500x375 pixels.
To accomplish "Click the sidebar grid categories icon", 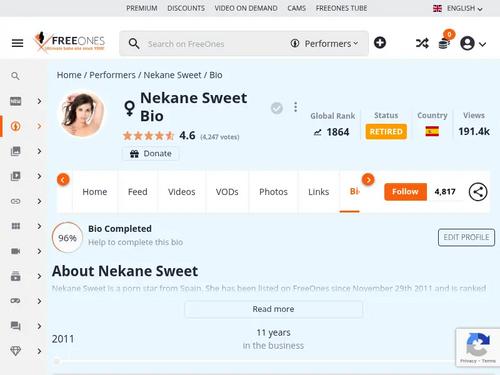I will coord(15,226).
